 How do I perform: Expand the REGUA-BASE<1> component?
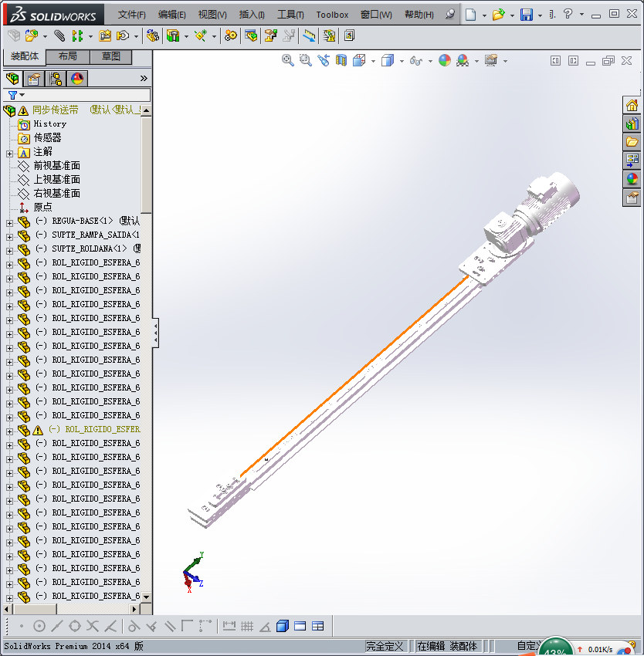[x=9, y=223]
